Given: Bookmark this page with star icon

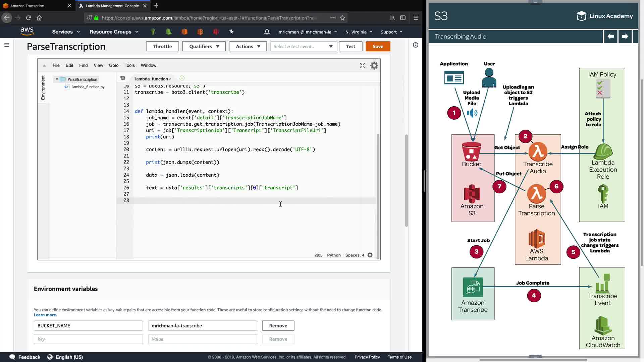Looking at the screenshot, I should pyautogui.click(x=342, y=18).
